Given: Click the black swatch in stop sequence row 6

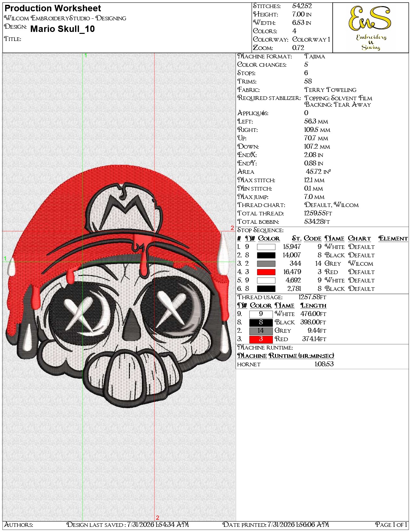Looking at the screenshot, I should click(266, 289).
